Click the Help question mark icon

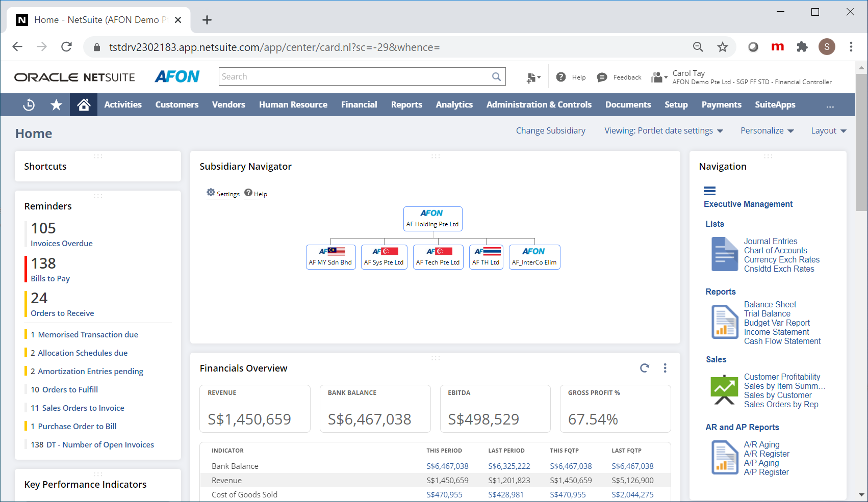pyautogui.click(x=561, y=77)
